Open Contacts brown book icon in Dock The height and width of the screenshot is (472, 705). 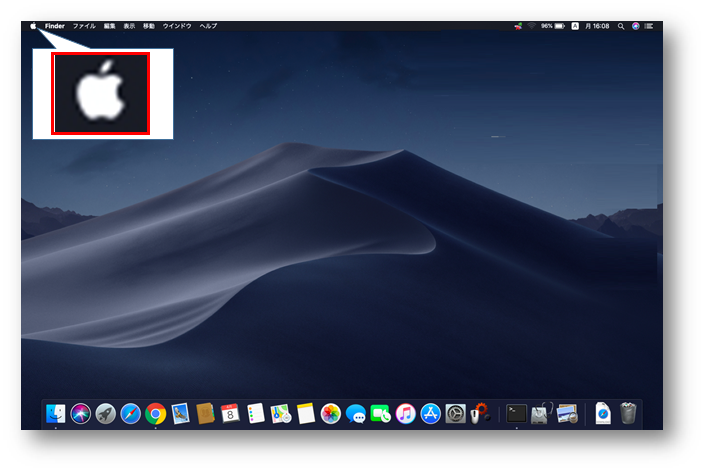205,414
